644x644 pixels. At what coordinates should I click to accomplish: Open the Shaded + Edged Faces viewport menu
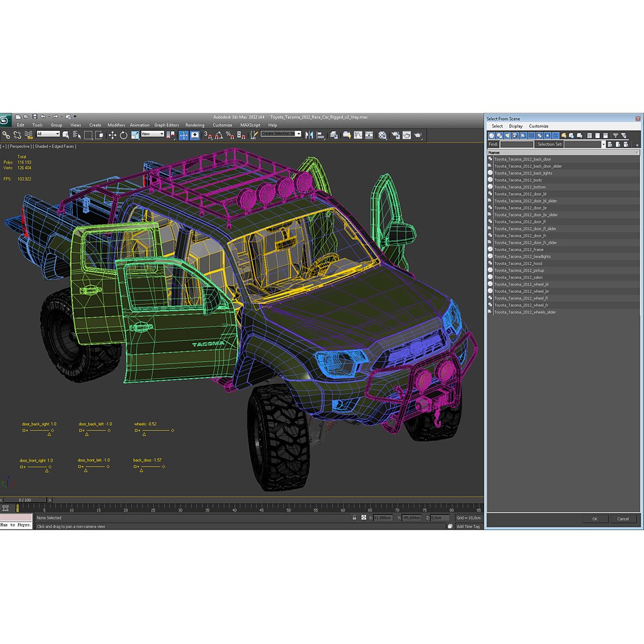(55, 146)
